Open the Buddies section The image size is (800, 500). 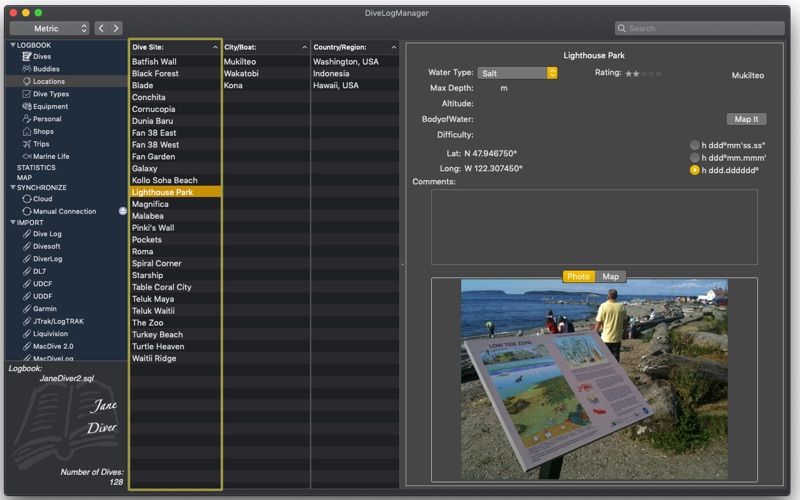(x=46, y=69)
